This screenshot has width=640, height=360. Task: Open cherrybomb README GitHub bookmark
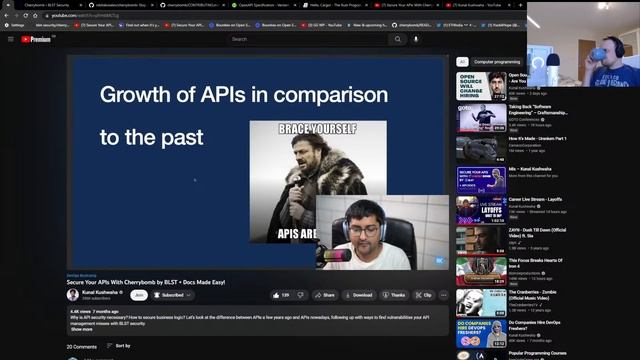(x=411, y=25)
